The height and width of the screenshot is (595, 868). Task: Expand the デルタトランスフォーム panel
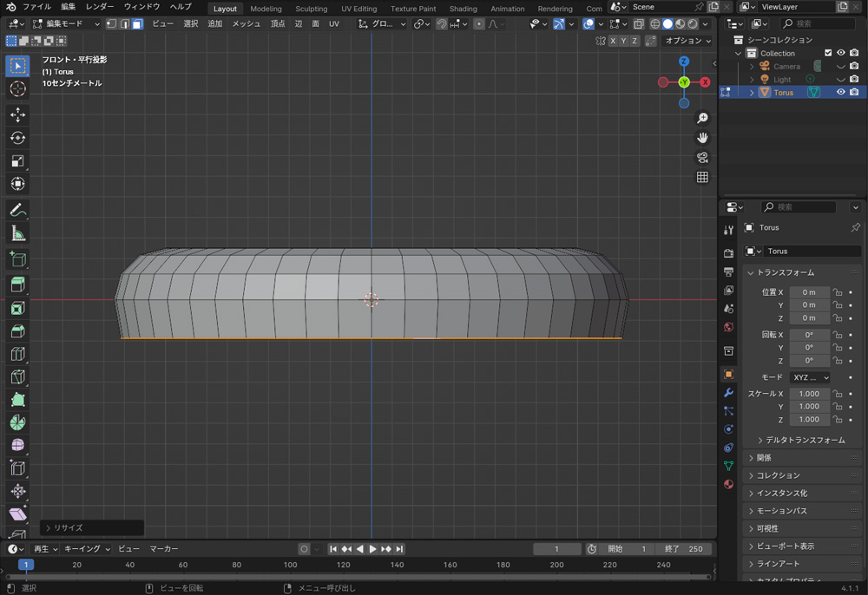coord(805,440)
